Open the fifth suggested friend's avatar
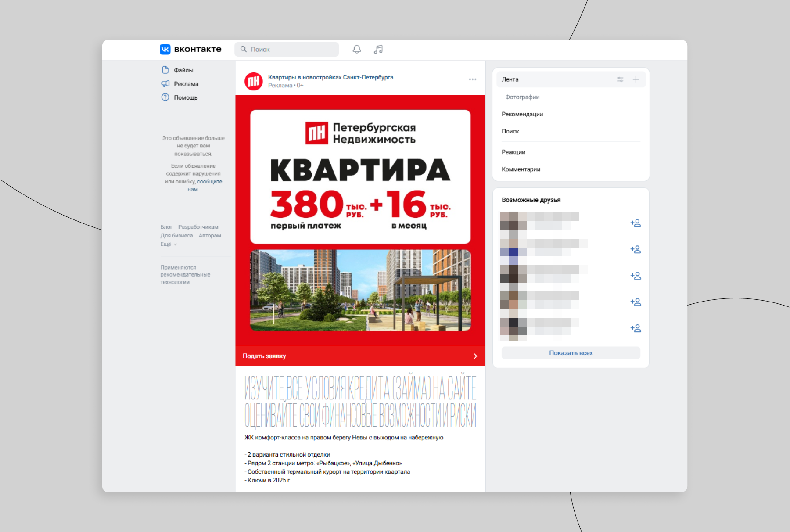 pyautogui.click(x=513, y=329)
